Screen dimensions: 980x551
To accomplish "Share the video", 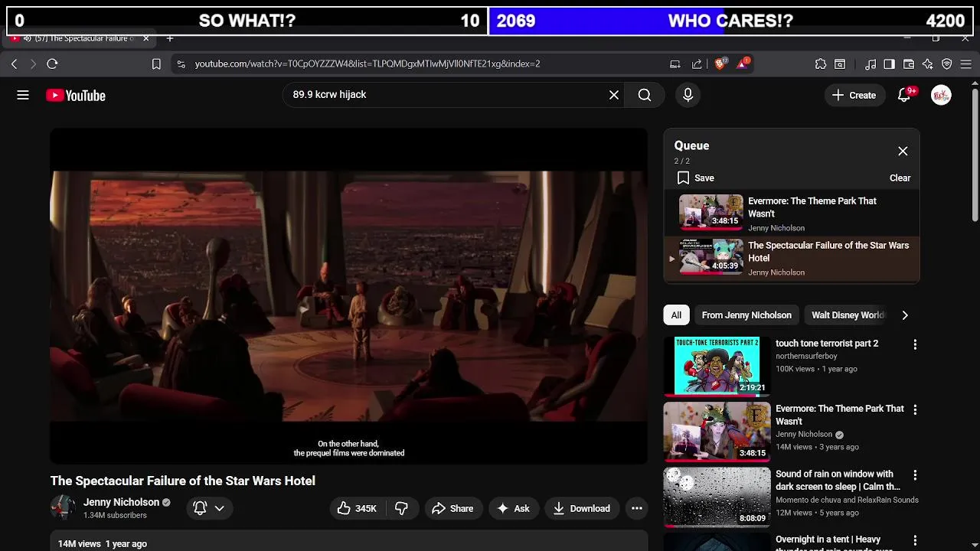I will [452, 508].
